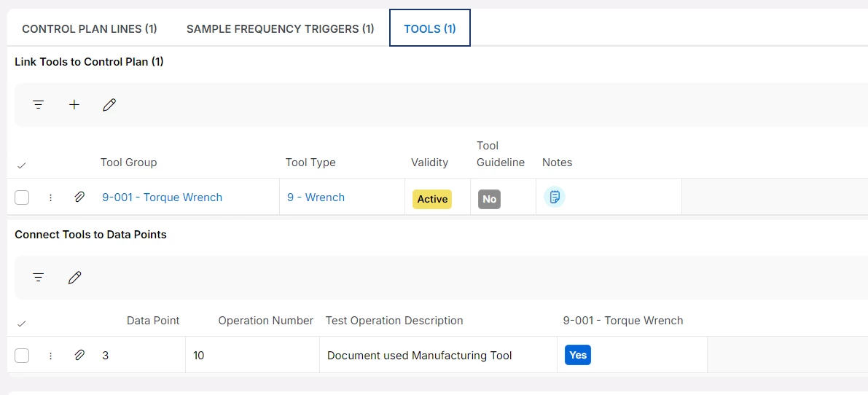Open notes icon for Torque Wrench row
The height and width of the screenshot is (395, 868).
[x=555, y=197]
